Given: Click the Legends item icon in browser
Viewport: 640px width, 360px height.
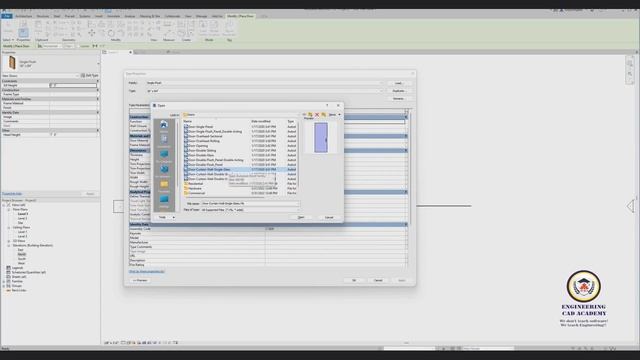Looking at the screenshot, I should [x=9, y=268].
